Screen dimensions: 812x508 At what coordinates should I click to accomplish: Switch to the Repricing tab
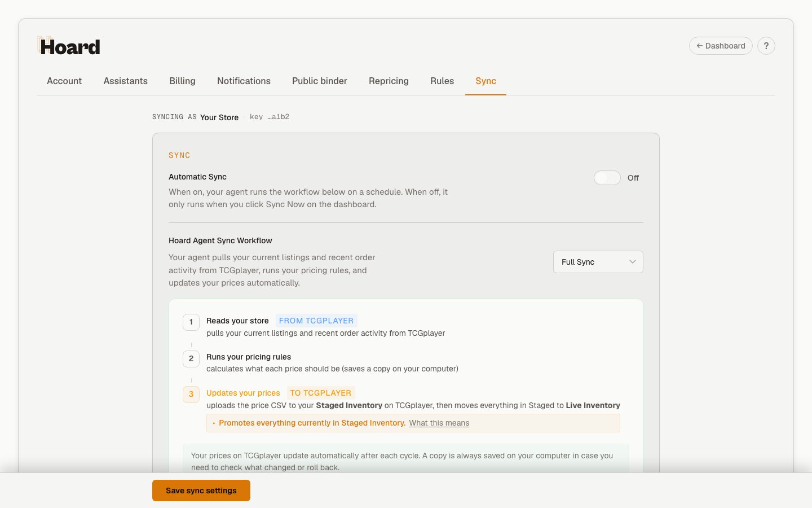tap(389, 81)
